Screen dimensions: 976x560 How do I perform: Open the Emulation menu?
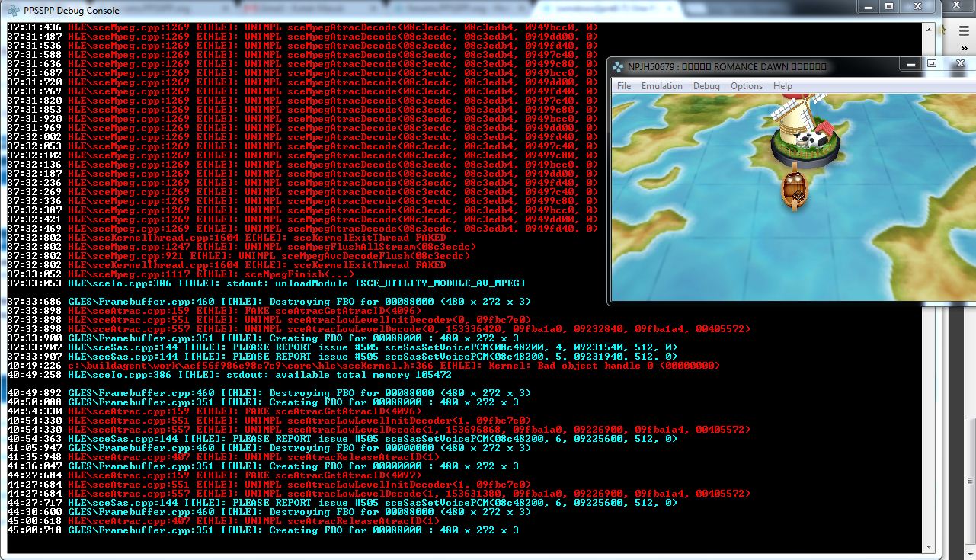pos(661,86)
